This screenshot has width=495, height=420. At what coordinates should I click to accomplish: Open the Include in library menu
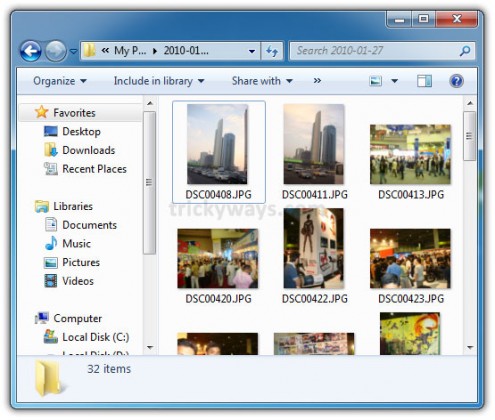pyautogui.click(x=159, y=81)
